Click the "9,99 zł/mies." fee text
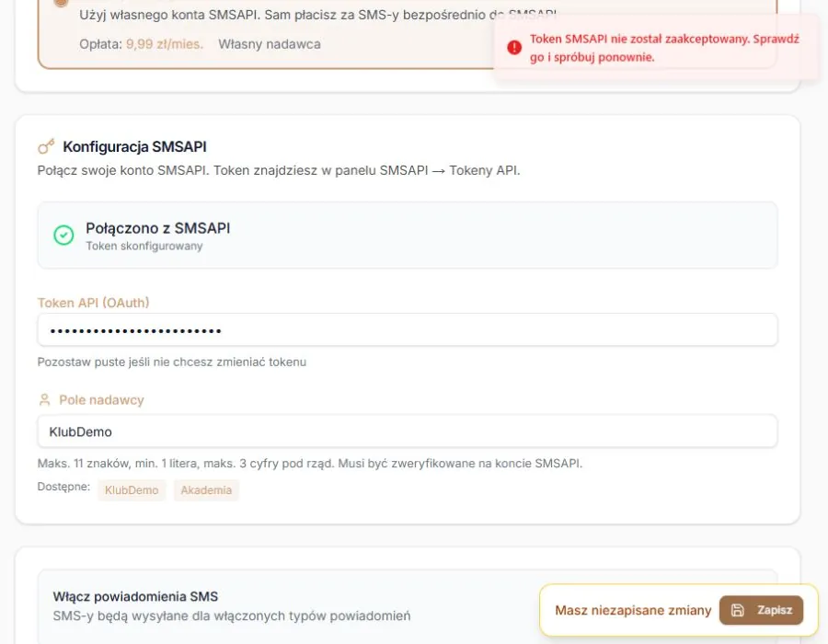The width and height of the screenshot is (828, 644). click(165, 44)
